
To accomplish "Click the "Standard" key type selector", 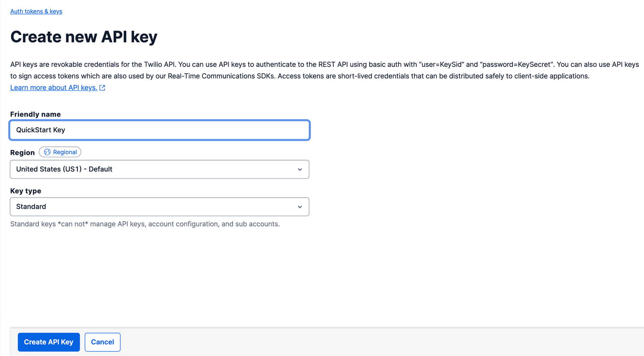I will [x=159, y=206].
